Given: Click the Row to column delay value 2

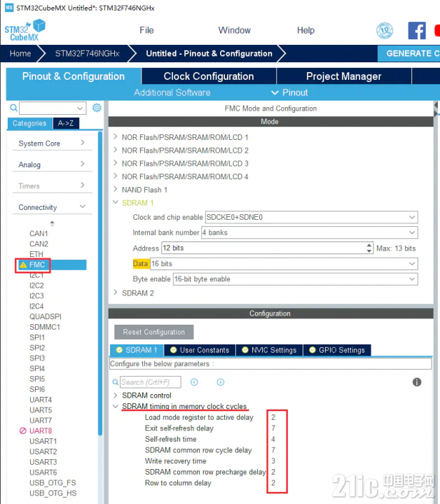Looking at the screenshot, I should click(273, 483).
